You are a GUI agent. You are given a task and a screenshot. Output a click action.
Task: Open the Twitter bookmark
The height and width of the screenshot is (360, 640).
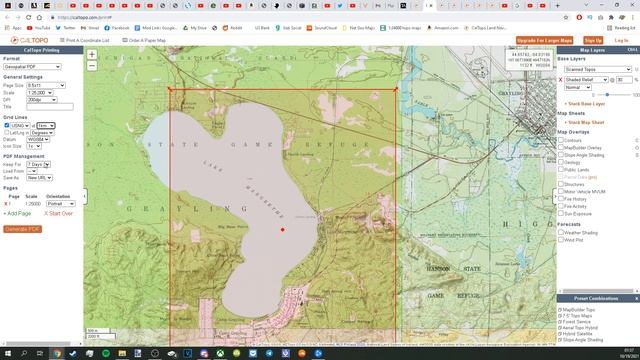point(66,28)
